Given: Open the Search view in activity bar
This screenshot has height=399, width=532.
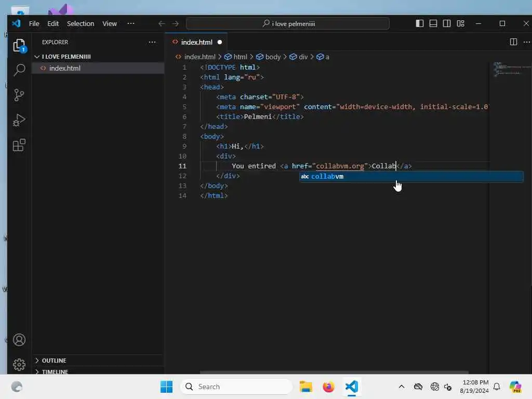Looking at the screenshot, I should point(19,70).
